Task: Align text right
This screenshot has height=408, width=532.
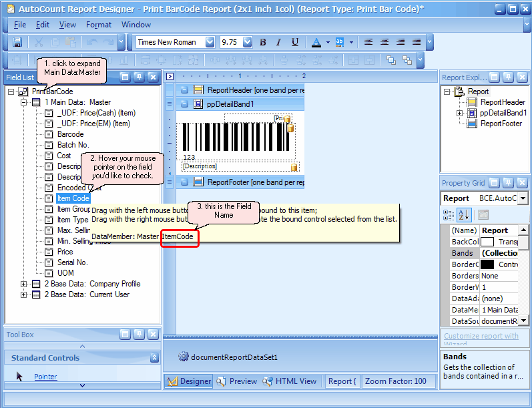Action: pos(401,42)
